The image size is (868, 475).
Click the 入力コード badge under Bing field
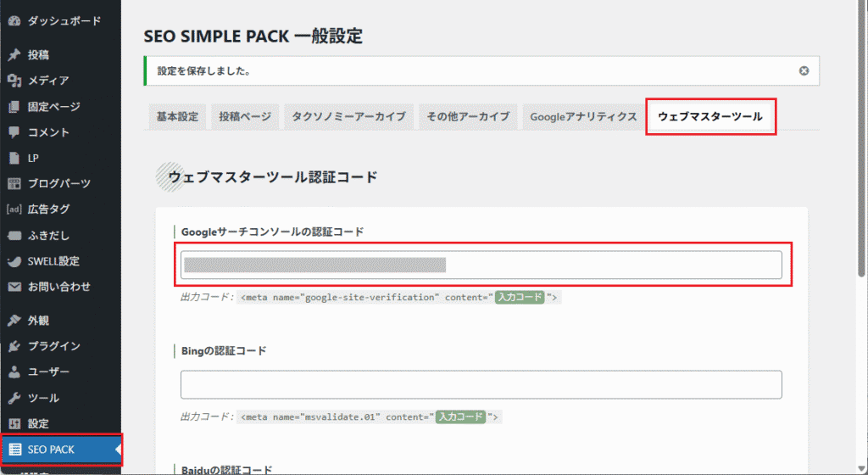(460, 416)
